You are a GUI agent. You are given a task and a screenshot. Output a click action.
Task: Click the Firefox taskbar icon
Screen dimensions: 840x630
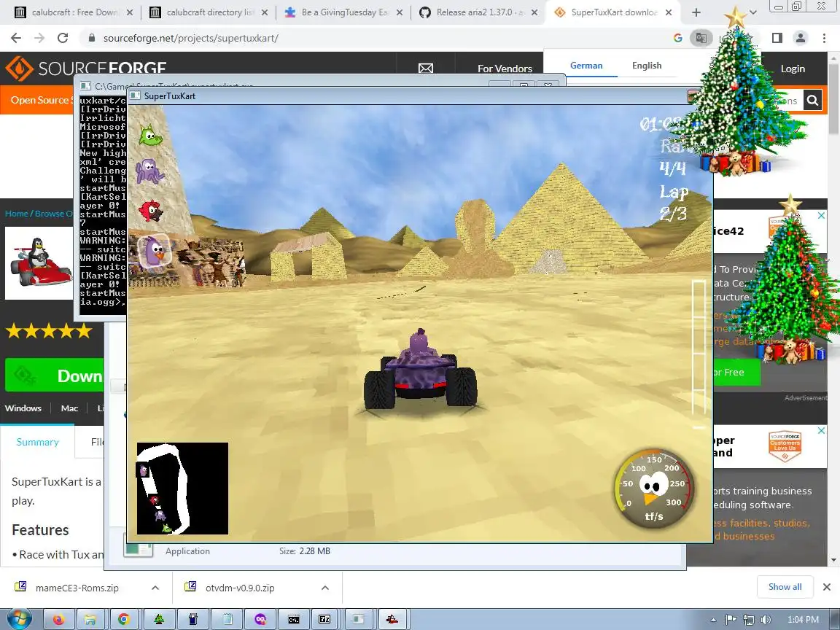58,619
